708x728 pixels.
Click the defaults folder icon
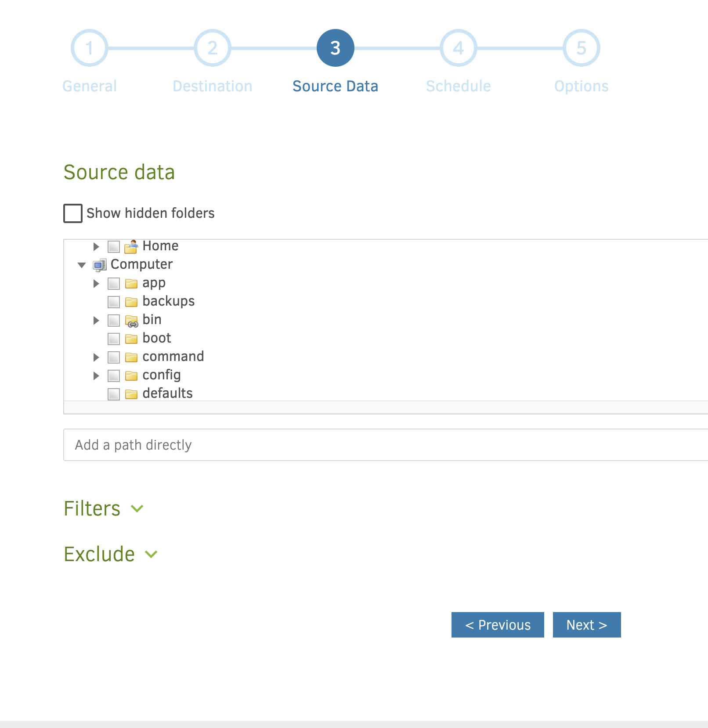(131, 394)
